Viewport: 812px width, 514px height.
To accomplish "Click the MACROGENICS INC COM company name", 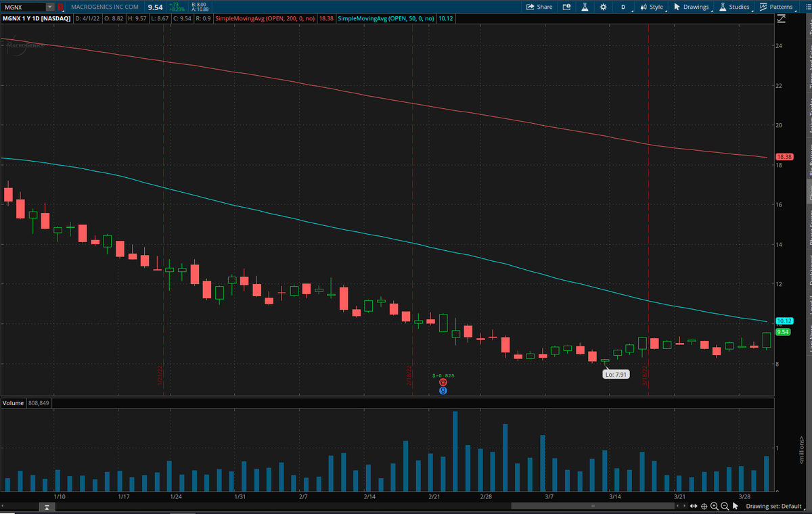I will click(x=105, y=7).
